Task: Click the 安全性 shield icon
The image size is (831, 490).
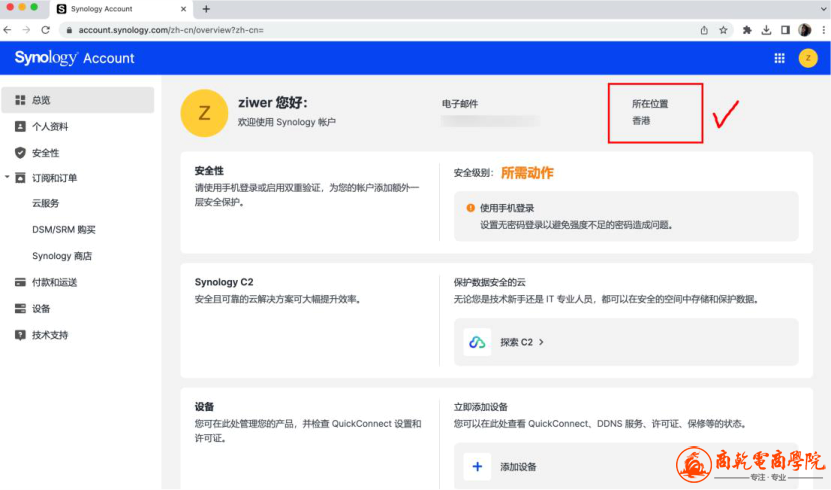Action: pos(20,153)
